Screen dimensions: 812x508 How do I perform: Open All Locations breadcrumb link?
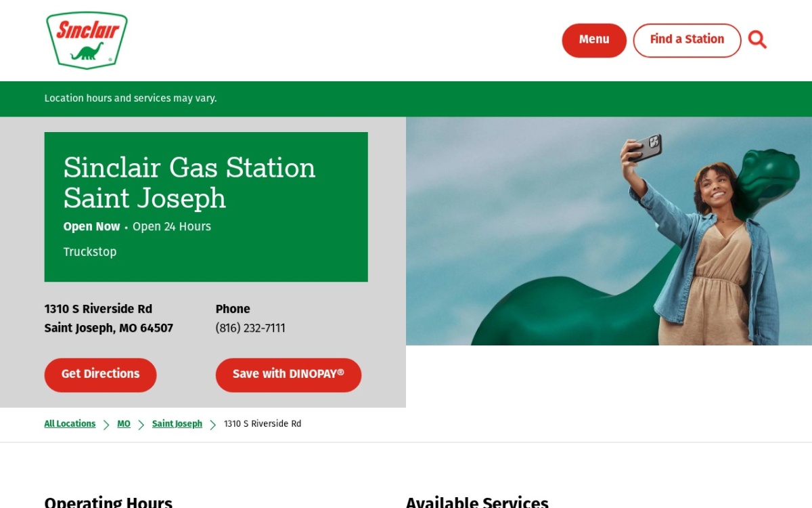coord(70,424)
